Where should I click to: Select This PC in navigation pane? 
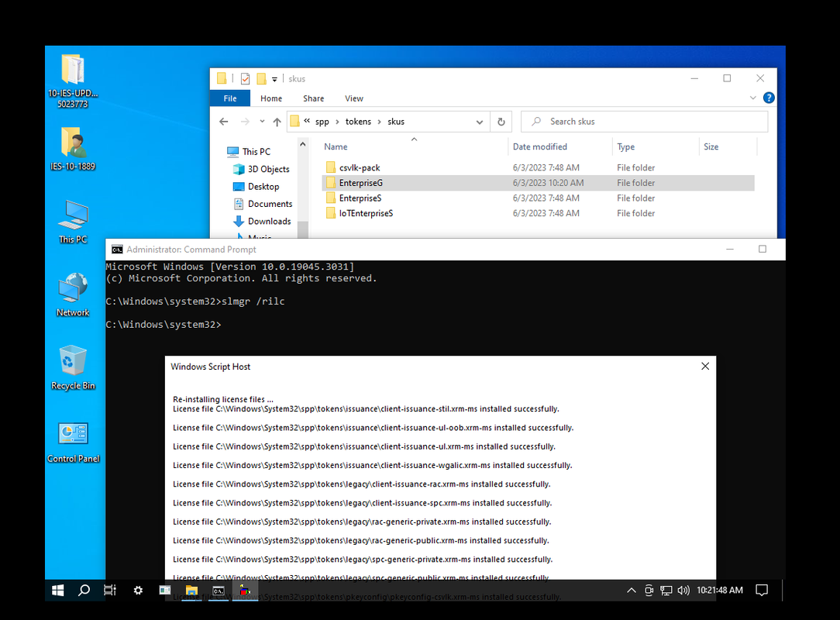249,152
